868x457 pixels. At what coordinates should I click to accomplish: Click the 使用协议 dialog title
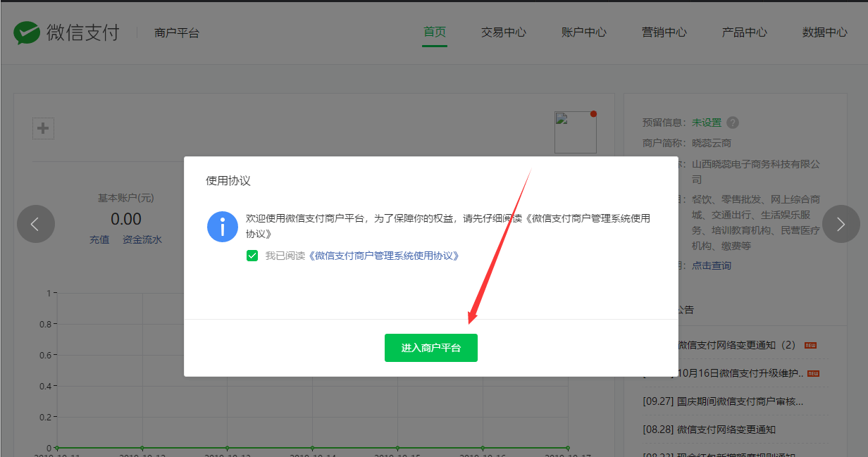tap(228, 181)
